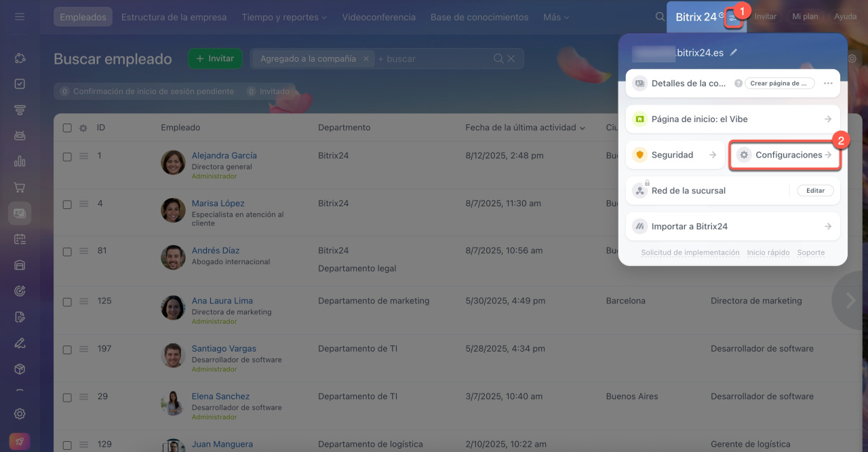868x452 pixels.
Task: Open the gear settings icon in sidebar
Action: pos(20,413)
